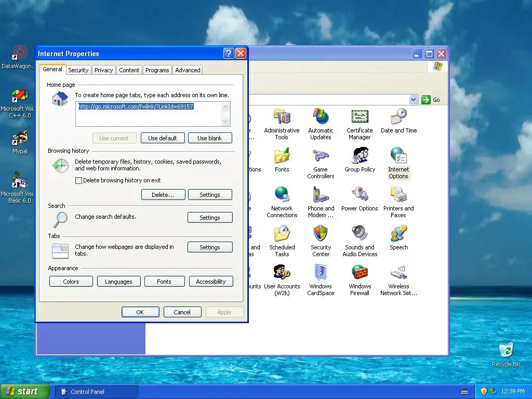
Task: Open Windows CardSpace icon
Action: [321, 280]
